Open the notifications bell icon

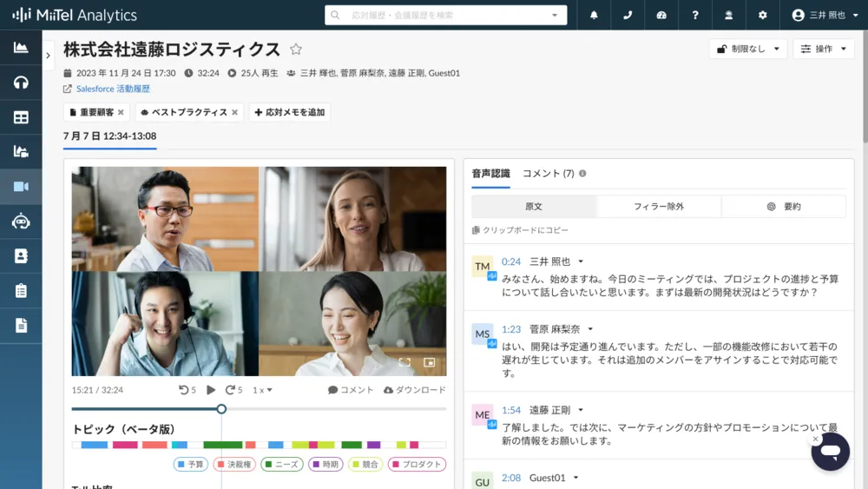tap(594, 15)
